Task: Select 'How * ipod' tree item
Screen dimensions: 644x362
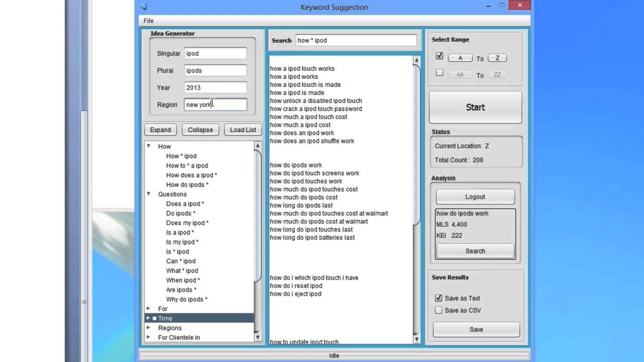Action: point(181,156)
